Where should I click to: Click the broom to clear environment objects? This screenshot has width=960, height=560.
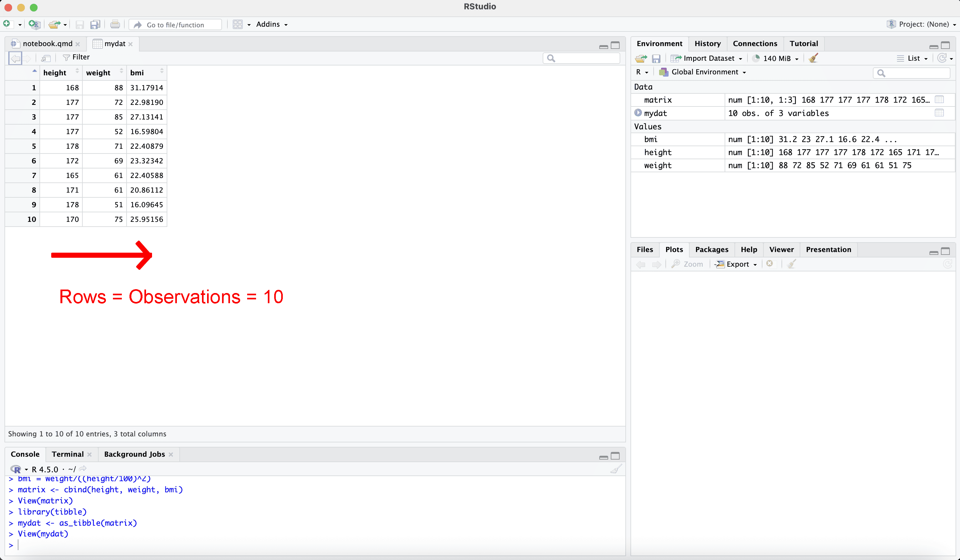tap(813, 58)
